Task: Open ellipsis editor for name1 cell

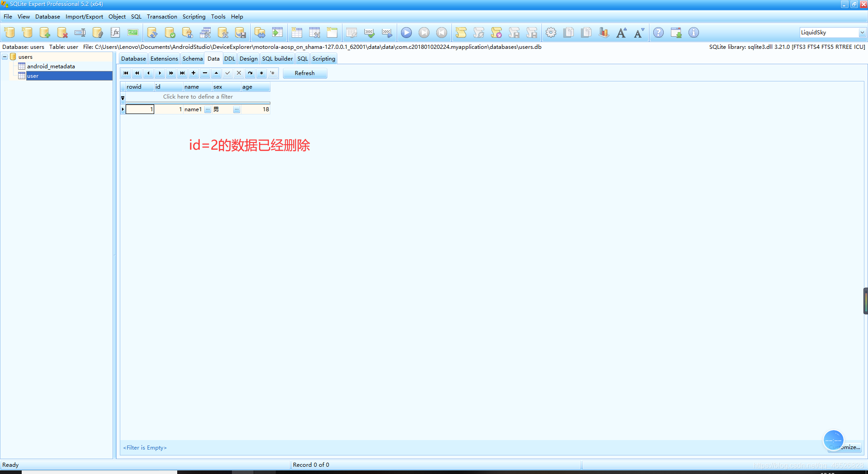Action: 208,109
